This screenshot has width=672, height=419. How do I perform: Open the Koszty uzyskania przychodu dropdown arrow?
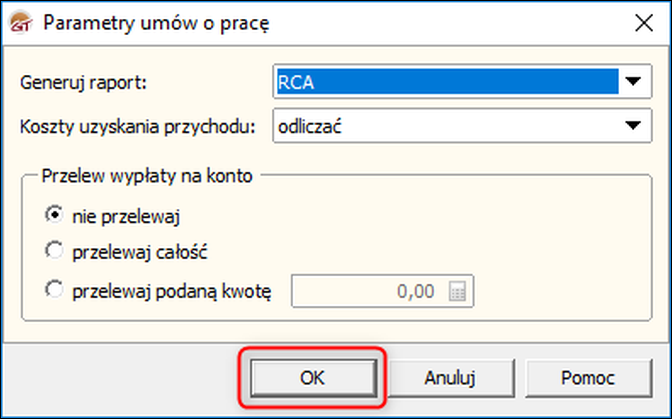(x=632, y=126)
